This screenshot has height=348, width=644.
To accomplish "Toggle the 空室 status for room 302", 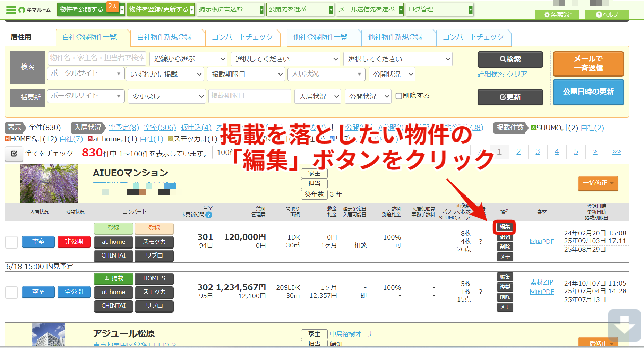I will point(38,292).
